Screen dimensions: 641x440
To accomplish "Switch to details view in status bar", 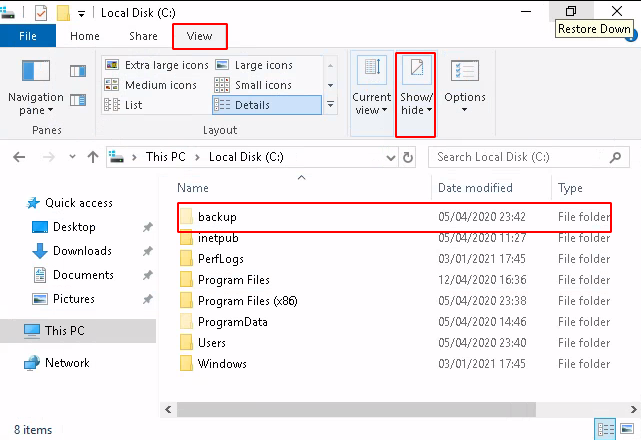I will 605,429.
